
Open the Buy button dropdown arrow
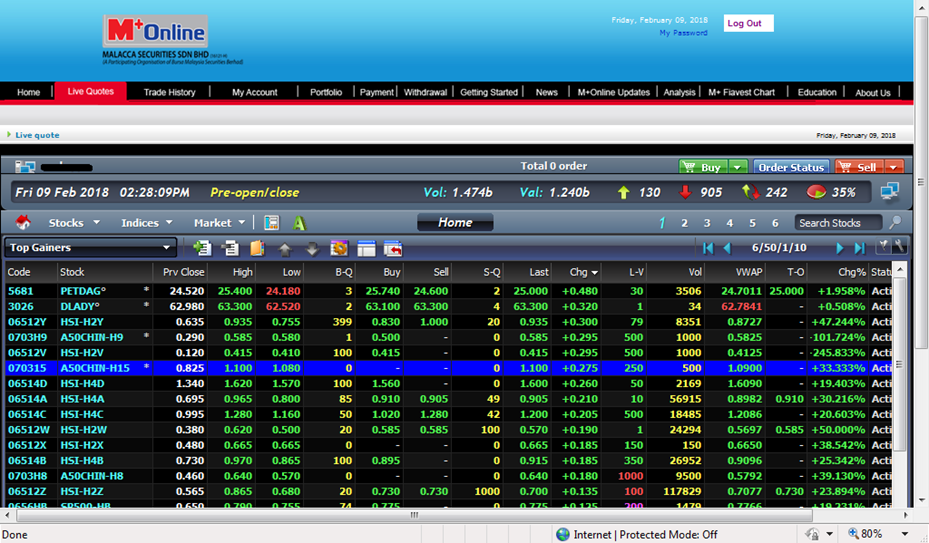pos(738,167)
